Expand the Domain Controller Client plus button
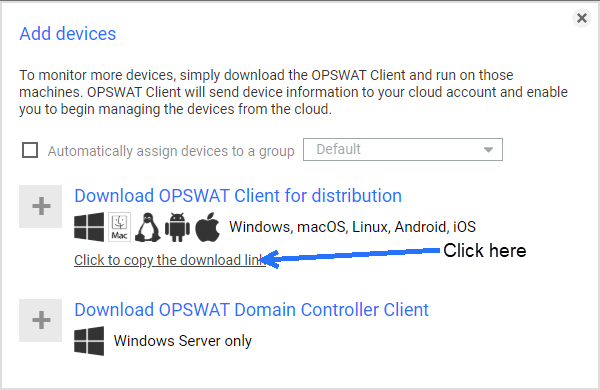 41,320
